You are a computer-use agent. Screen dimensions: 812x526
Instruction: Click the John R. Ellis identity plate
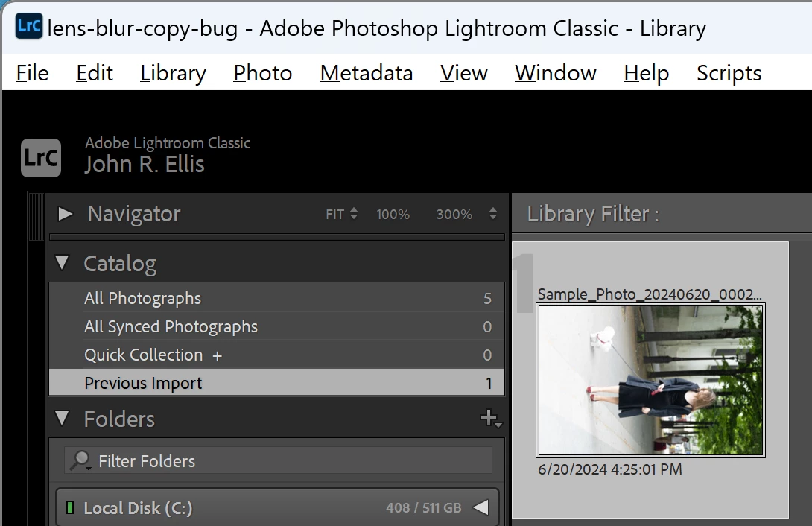tap(145, 164)
